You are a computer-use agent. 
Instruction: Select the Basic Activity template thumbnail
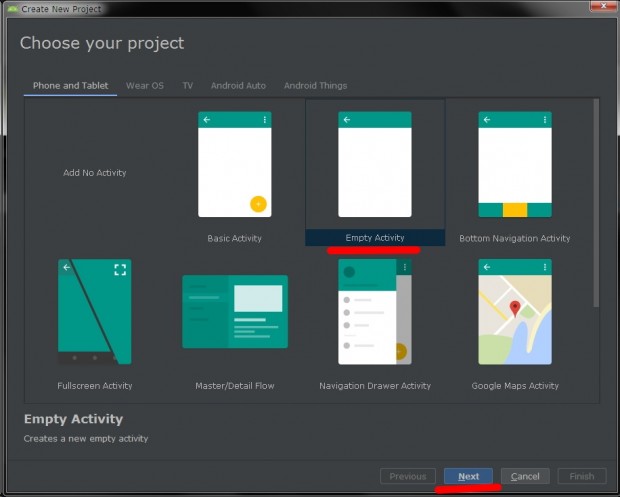234,165
